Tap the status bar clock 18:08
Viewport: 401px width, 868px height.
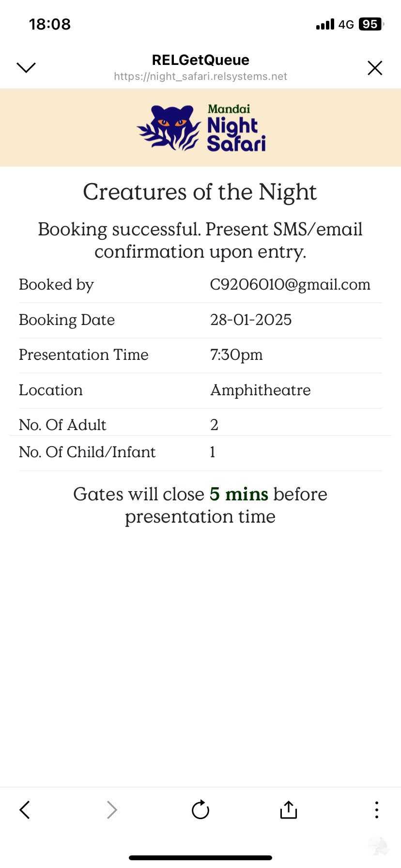click(50, 24)
